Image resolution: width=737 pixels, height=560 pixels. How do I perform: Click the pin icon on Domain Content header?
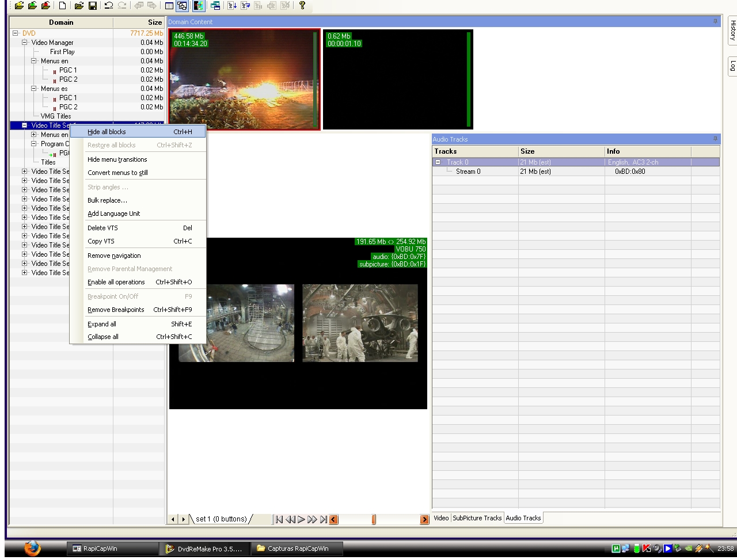click(x=715, y=21)
